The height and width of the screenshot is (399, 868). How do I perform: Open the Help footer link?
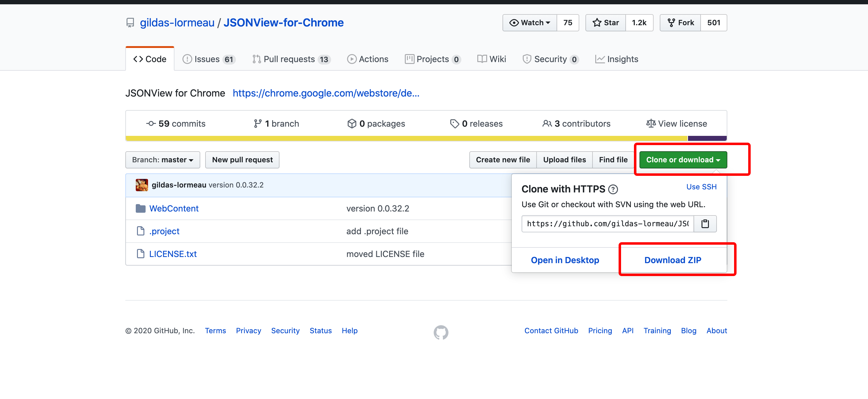click(x=350, y=330)
